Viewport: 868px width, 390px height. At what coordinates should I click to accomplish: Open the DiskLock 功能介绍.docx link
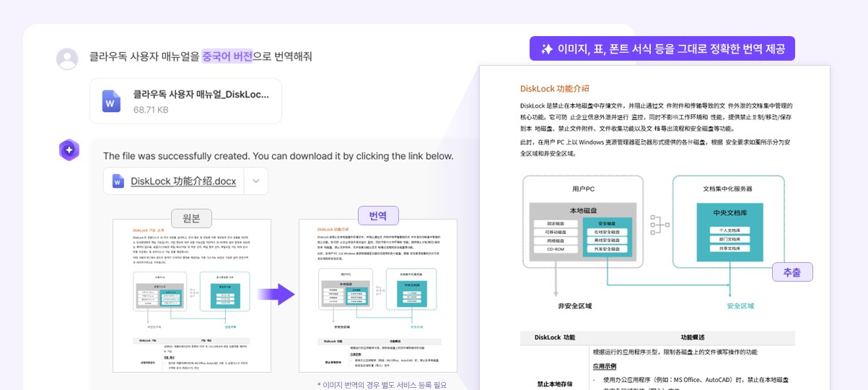coord(183,181)
